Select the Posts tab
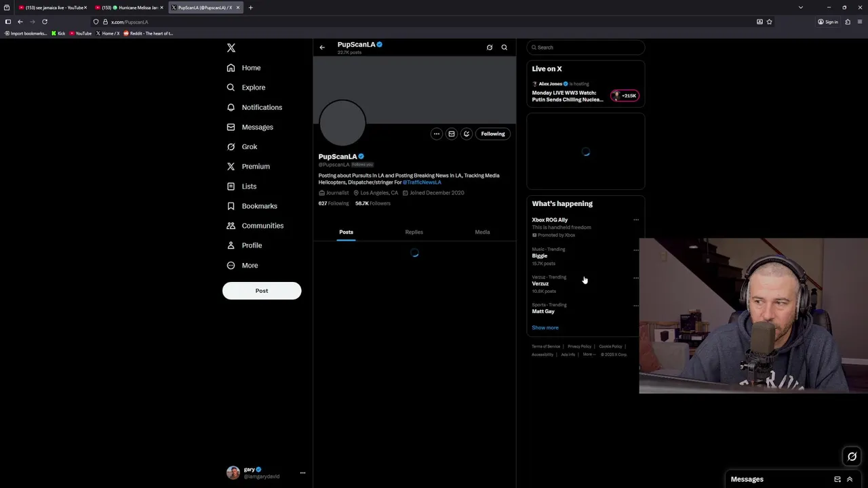The height and width of the screenshot is (488, 868). (347, 232)
